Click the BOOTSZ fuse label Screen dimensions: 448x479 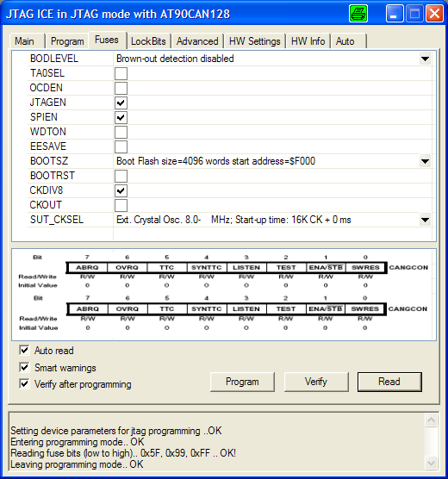pyautogui.click(x=49, y=161)
